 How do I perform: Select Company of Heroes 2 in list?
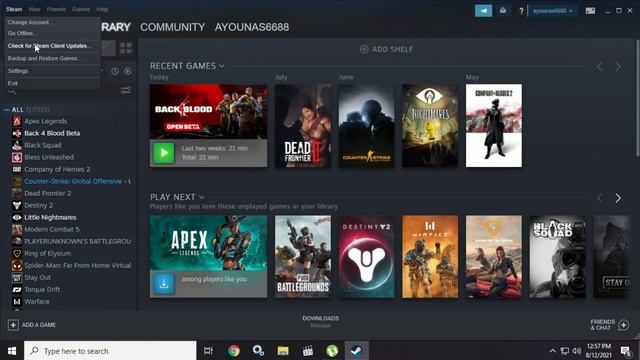click(57, 169)
